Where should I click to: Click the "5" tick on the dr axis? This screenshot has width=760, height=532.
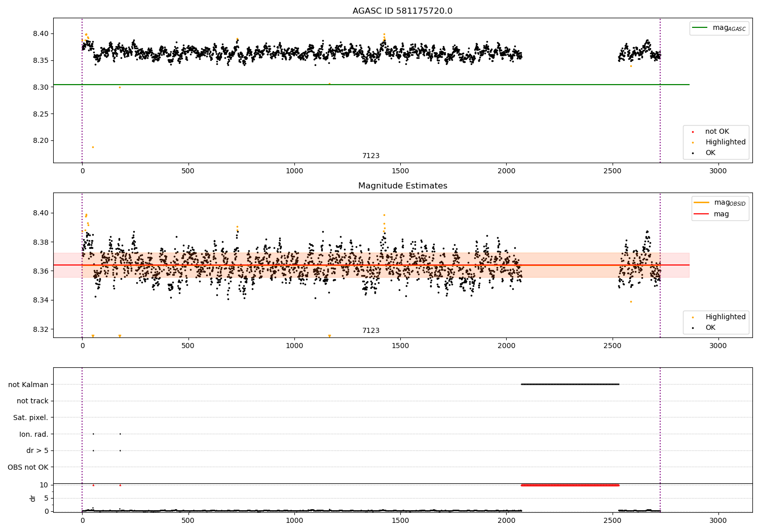[x=46, y=499]
